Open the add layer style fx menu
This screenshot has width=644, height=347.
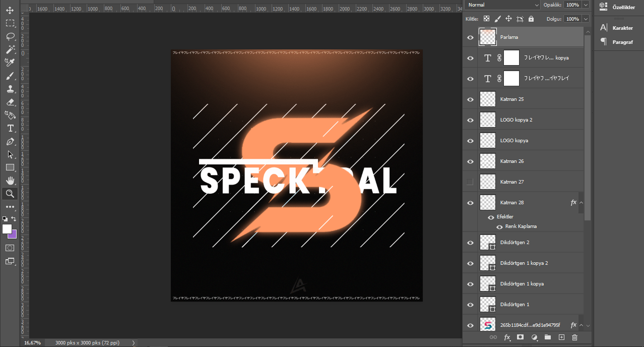tap(507, 337)
